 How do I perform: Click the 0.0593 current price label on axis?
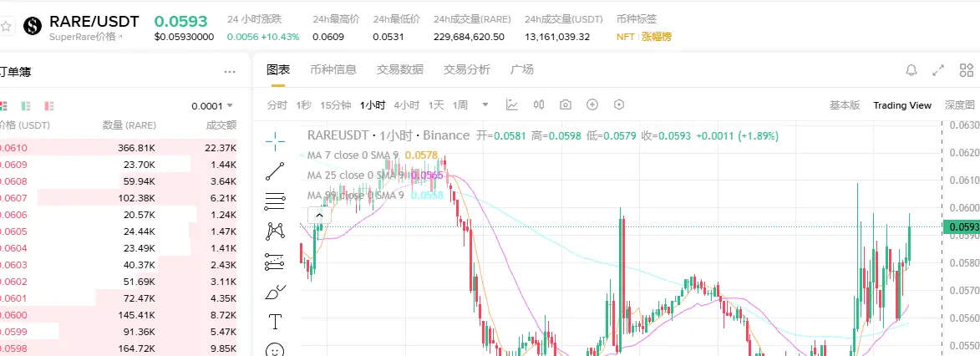tap(962, 227)
